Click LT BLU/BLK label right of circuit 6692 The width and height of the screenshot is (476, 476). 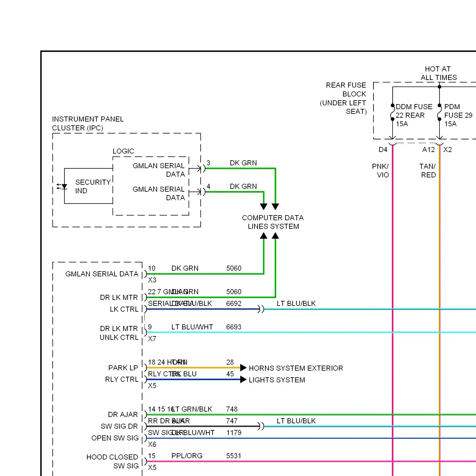[296, 303]
